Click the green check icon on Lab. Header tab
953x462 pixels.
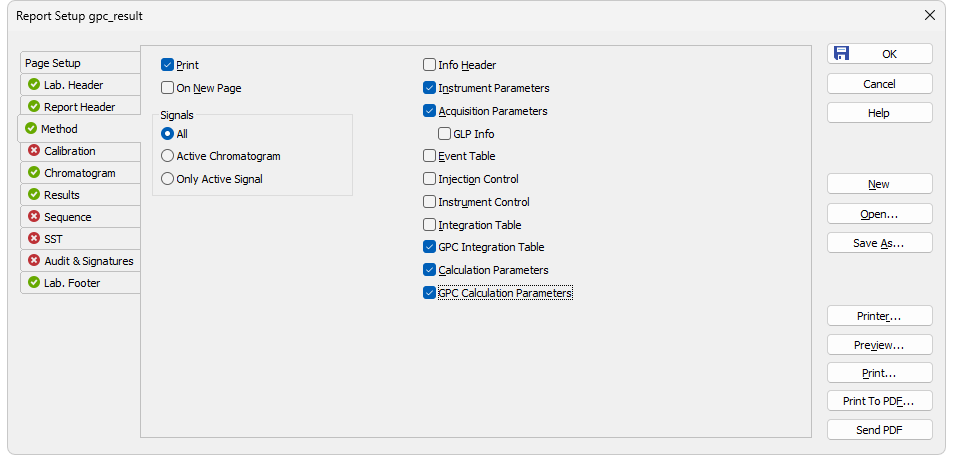click(34, 85)
